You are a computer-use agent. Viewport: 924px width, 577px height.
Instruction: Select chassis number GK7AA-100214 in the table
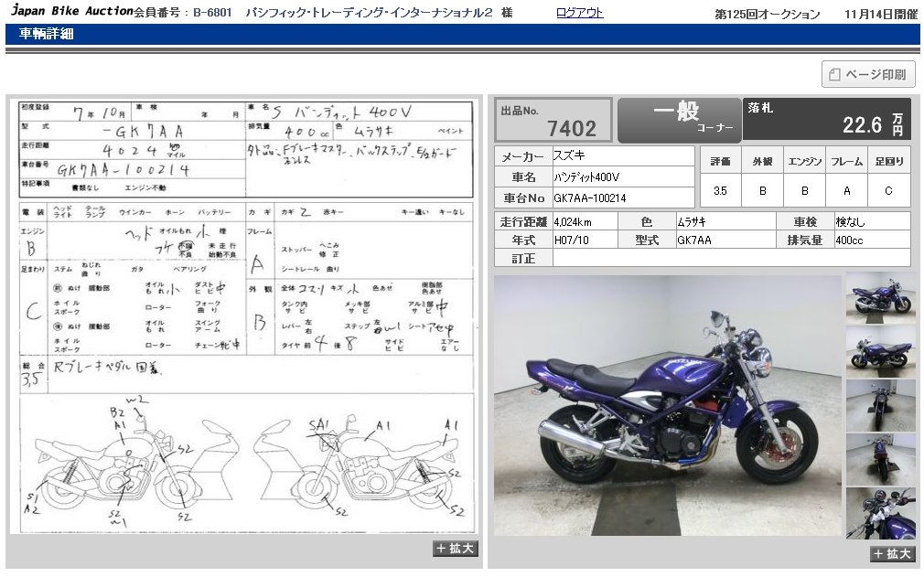[590, 198]
